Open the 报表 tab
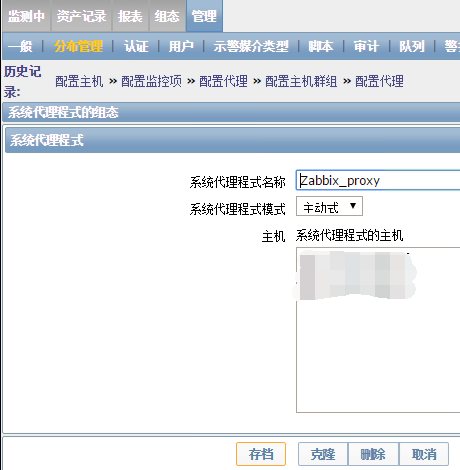The image size is (460, 470). pyautogui.click(x=130, y=16)
